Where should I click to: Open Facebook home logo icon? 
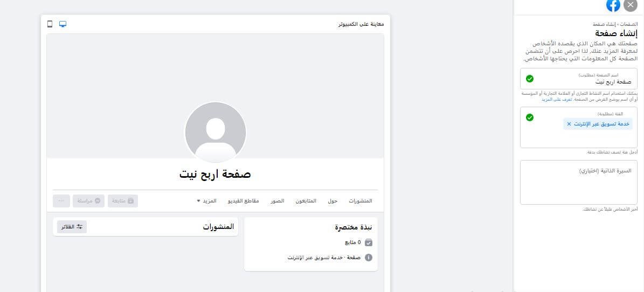click(613, 5)
